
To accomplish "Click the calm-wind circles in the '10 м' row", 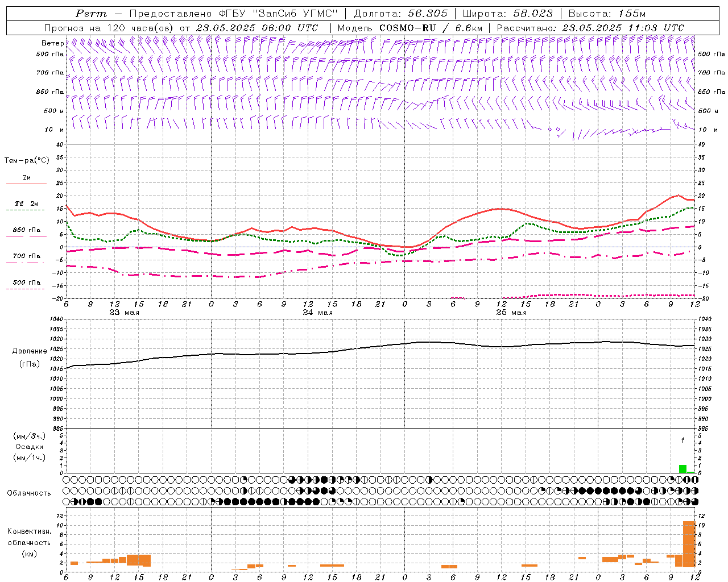I will point(554,130).
